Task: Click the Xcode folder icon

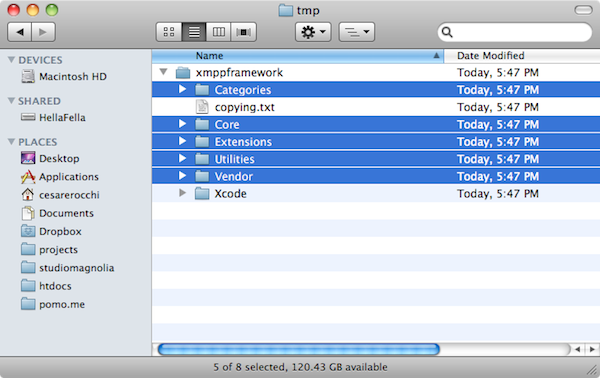Action: pos(202,194)
